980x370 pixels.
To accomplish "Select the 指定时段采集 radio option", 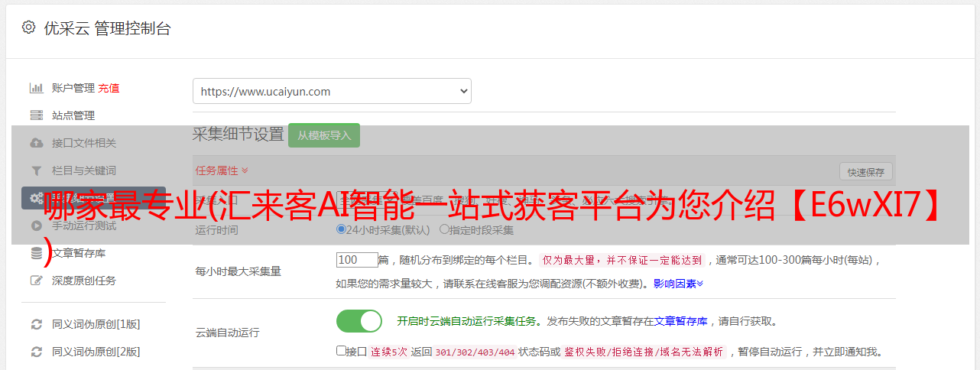I will pos(444,229).
